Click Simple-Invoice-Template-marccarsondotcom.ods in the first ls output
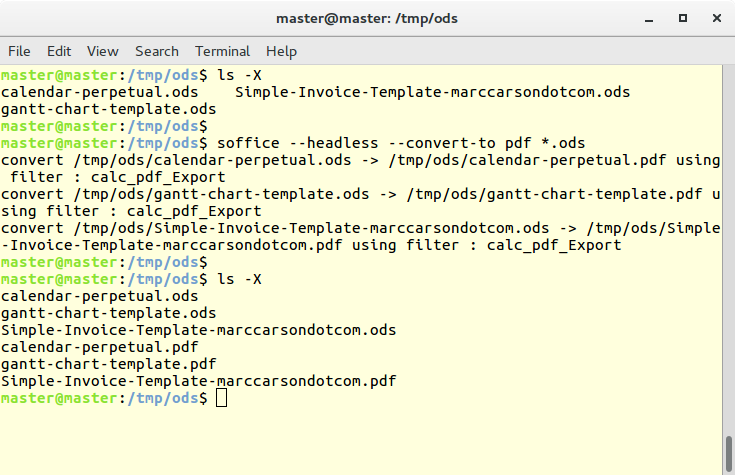This screenshot has width=735, height=475. tap(432, 92)
